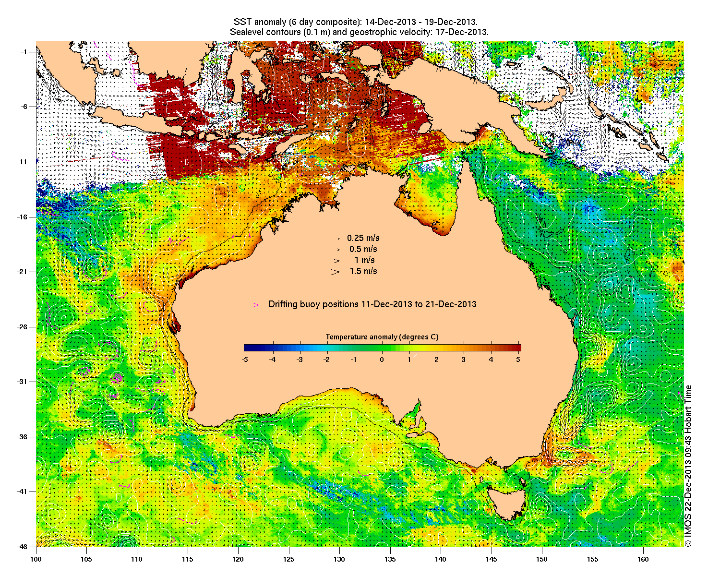
Task: Click the colorbar tick label 4
Action: (491, 359)
